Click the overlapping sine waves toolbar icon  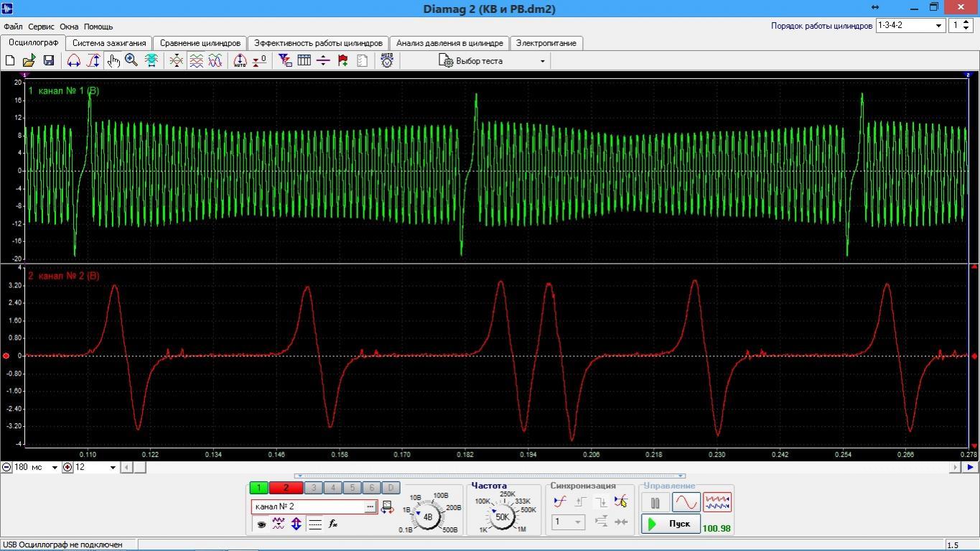215,61
